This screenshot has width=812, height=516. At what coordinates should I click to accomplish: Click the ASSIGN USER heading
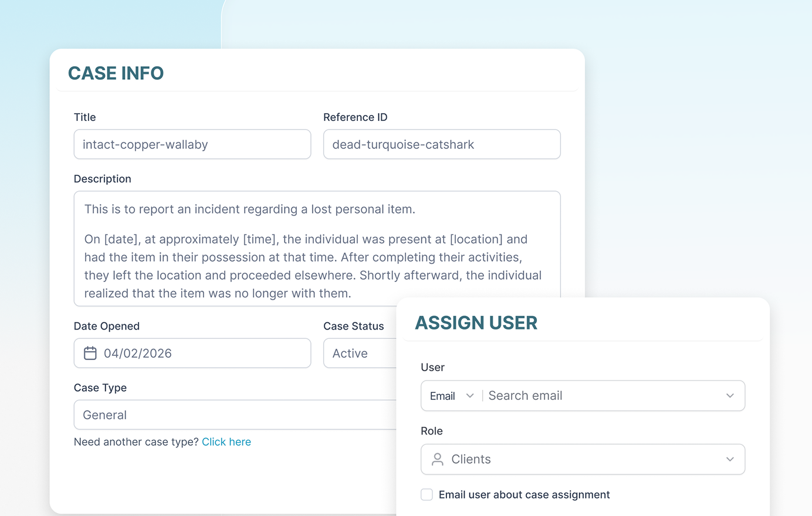click(x=476, y=322)
